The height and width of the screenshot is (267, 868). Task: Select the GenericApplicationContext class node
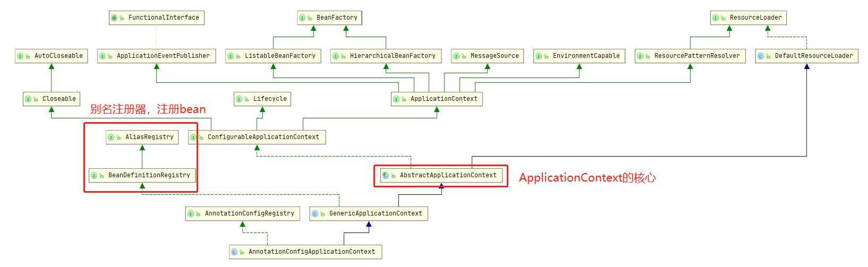point(369,213)
